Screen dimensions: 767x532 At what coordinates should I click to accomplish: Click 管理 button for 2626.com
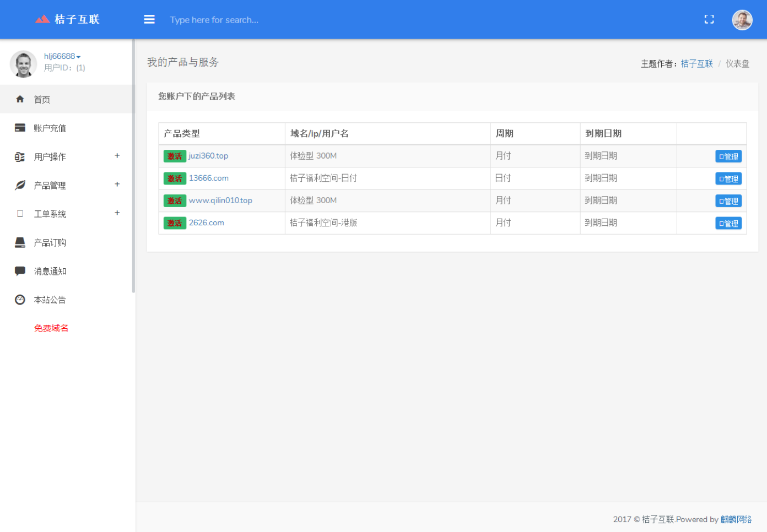(x=728, y=224)
